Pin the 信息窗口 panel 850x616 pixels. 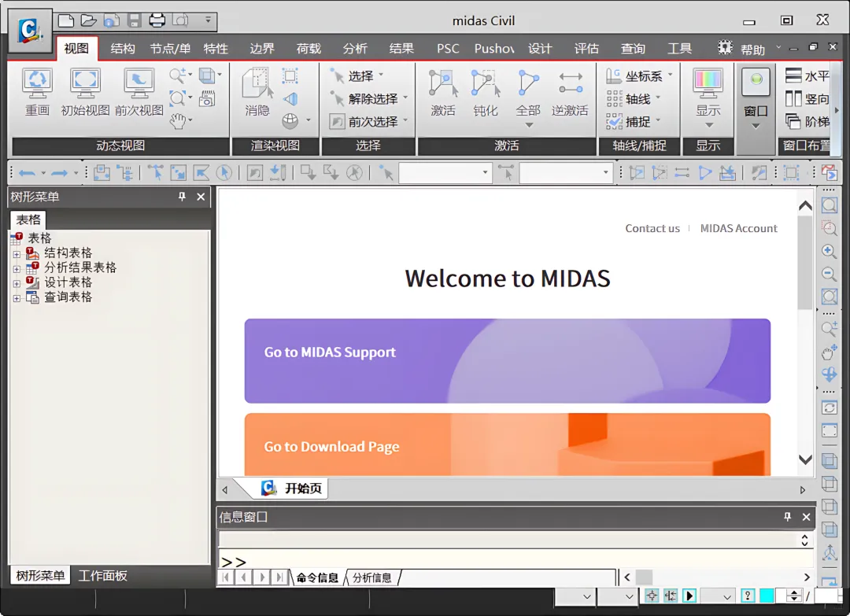(787, 517)
